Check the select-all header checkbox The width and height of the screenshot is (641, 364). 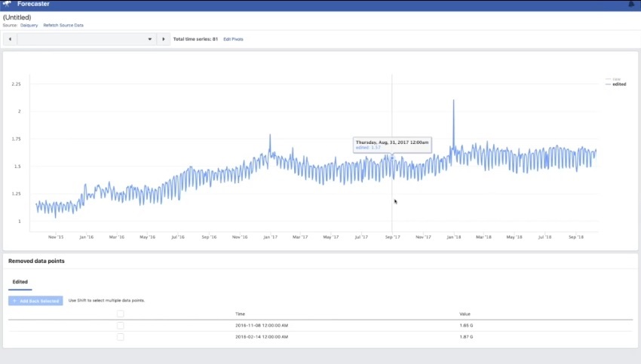[x=120, y=314]
